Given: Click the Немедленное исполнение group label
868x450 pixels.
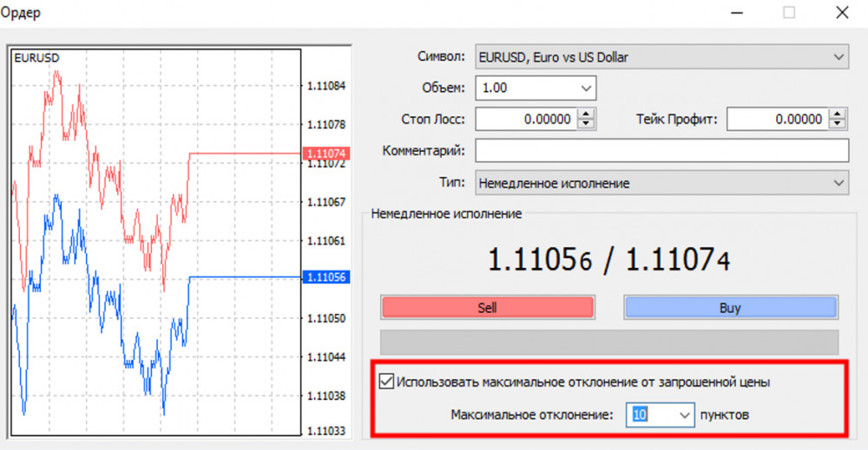Looking at the screenshot, I should [x=446, y=214].
